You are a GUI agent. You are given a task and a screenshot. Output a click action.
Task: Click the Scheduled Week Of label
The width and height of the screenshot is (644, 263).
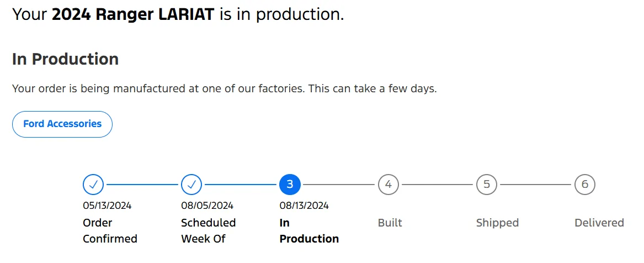[x=209, y=230]
